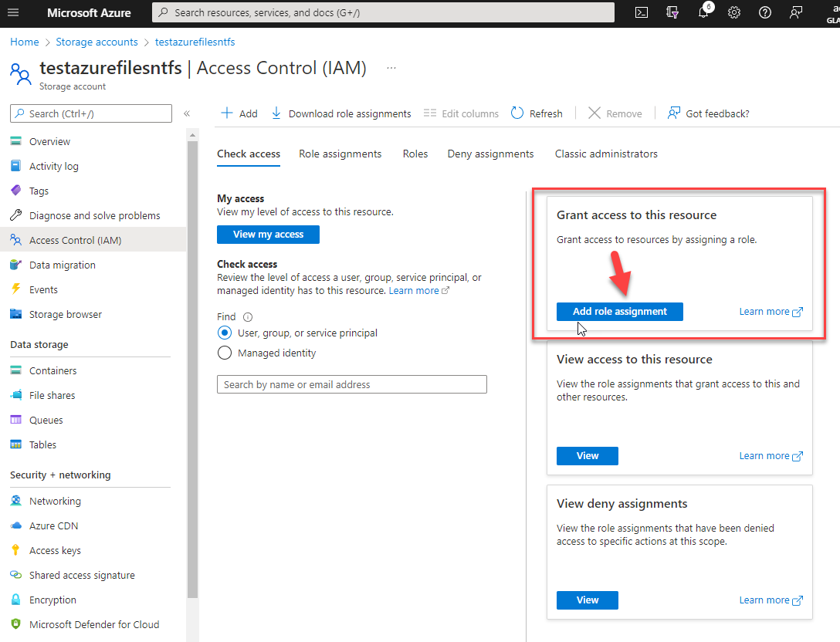This screenshot has height=642, width=840.
Task: Open Learn more link in Grant access card
Action: coord(771,312)
